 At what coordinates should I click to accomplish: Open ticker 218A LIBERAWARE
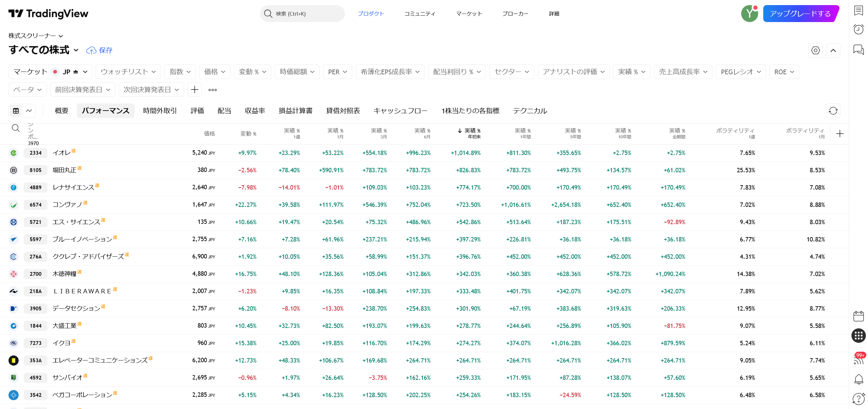tap(35, 291)
